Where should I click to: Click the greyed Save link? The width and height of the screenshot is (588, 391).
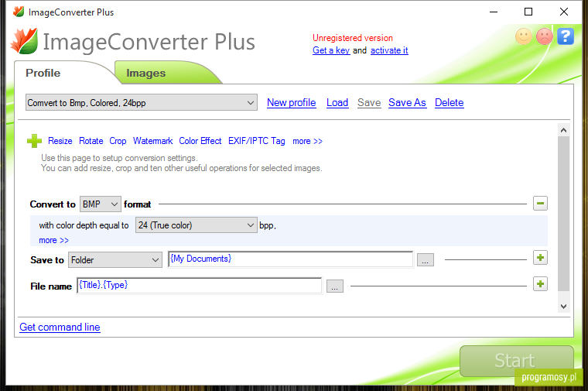[x=369, y=102]
